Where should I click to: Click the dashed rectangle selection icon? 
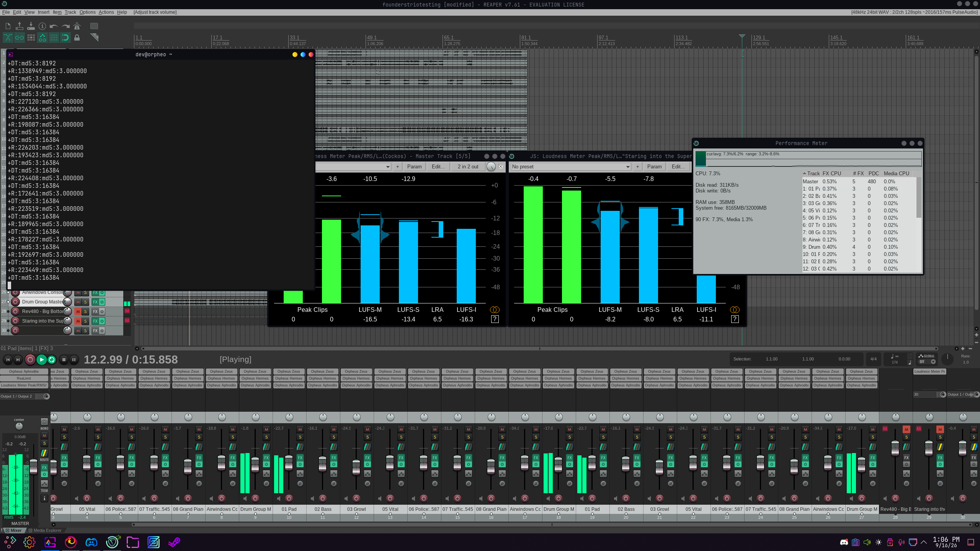[94, 26]
